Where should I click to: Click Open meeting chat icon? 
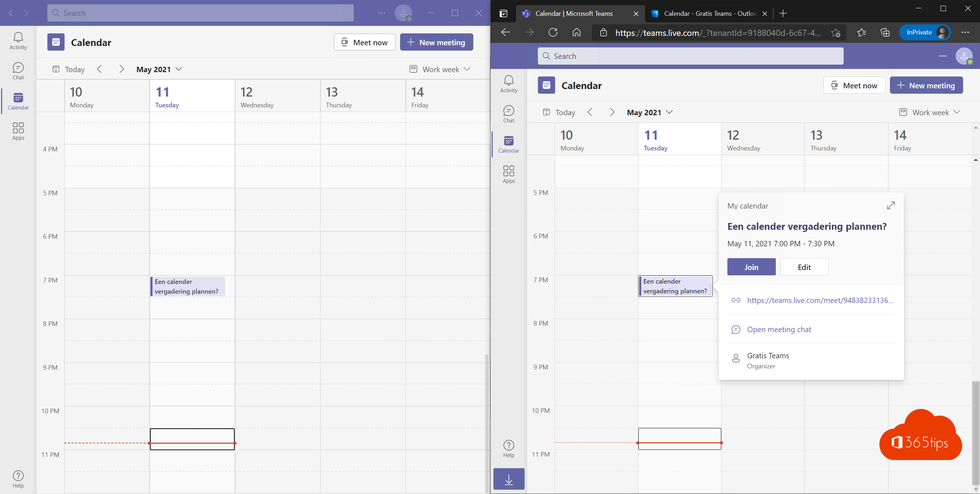[736, 329]
